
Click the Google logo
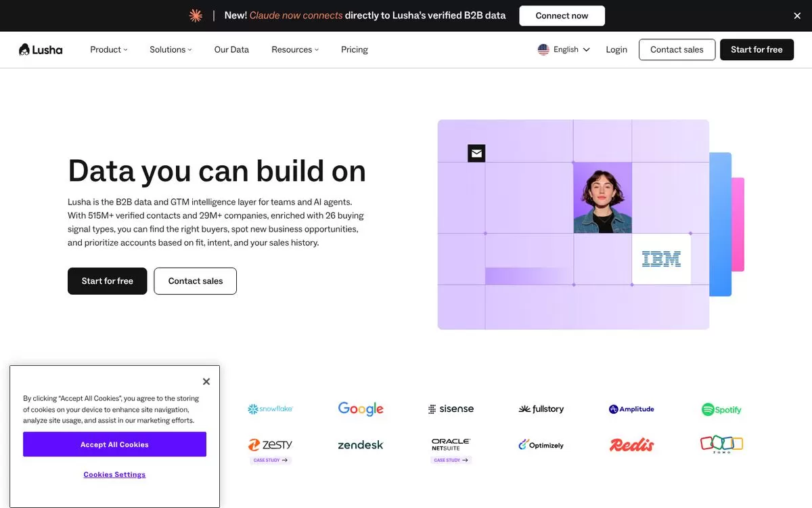coord(361,409)
